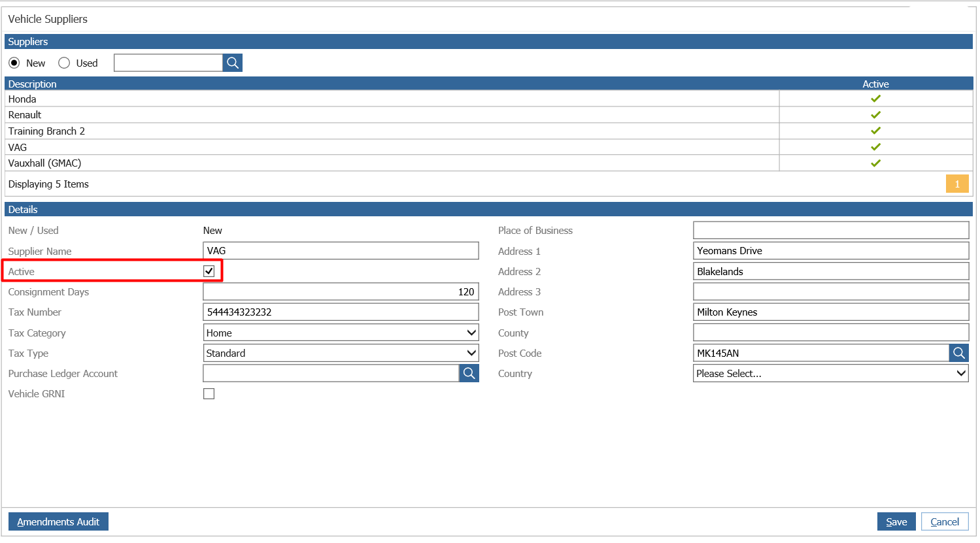This screenshot has width=980, height=543.
Task: Enable the Vehicle GRNI checkbox
Action: click(x=209, y=393)
